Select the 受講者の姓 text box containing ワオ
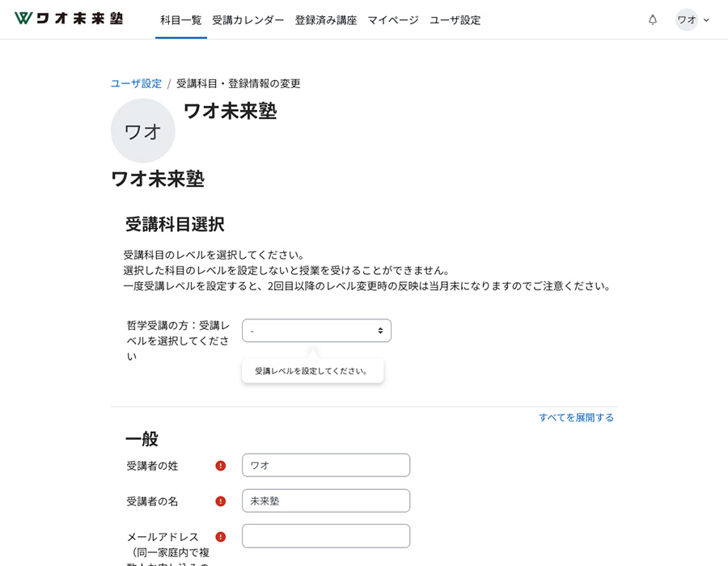Image resolution: width=728 pixels, height=566 pixels. coord(326,465)
